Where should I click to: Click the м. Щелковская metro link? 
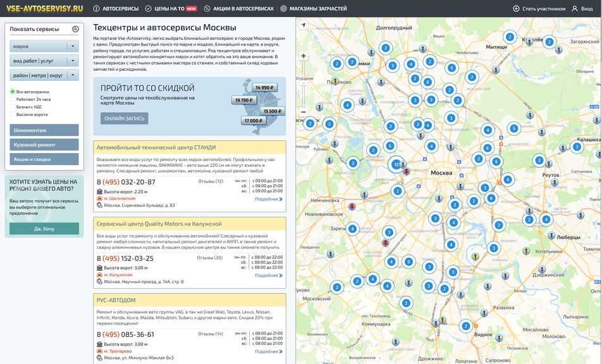tap(120, 198)
